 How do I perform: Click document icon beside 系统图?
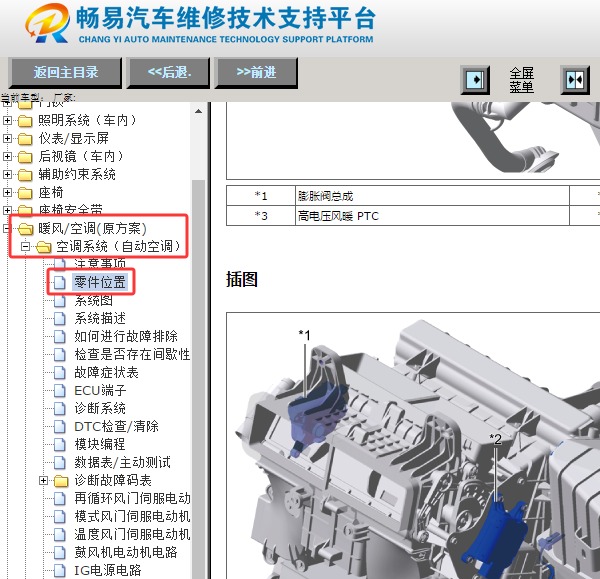[60, 300]
